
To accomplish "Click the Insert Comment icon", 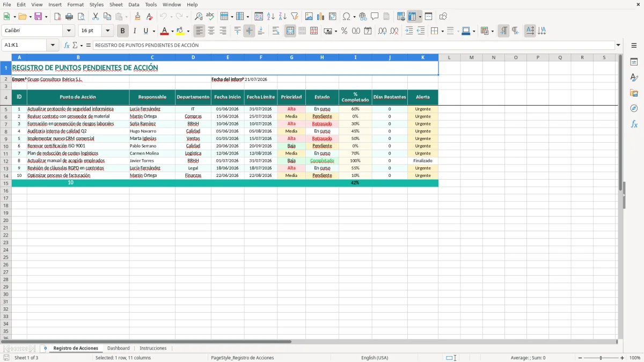I will point(375,17).
